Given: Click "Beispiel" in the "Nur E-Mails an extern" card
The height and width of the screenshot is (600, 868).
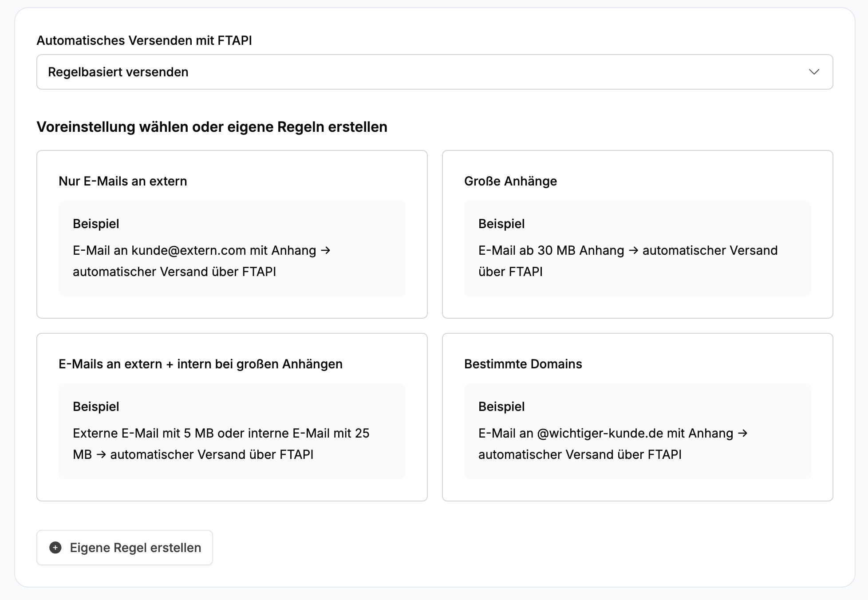Looking at the screenshot, I should [x=96, y=224].
